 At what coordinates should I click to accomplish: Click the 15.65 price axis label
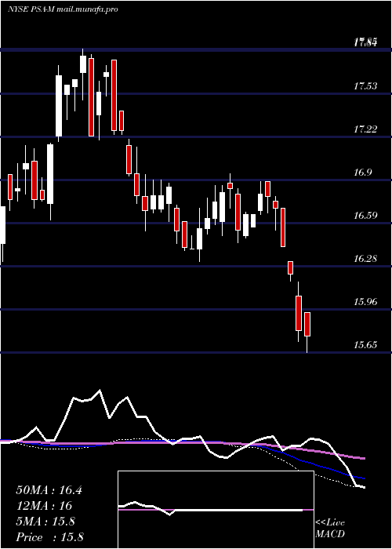point(365,345)
